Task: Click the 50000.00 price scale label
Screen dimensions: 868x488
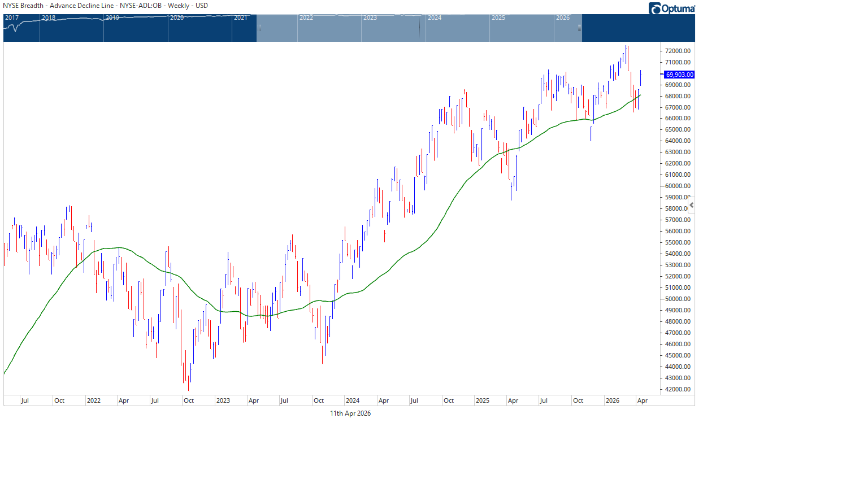Action: click(x=678, y=299)
